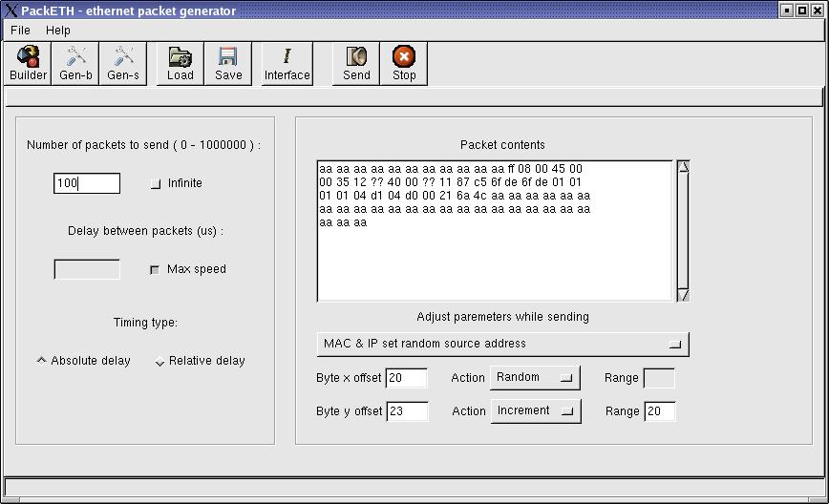
Task: Click the packet contents scrollbar track
Action: (683, 231)
